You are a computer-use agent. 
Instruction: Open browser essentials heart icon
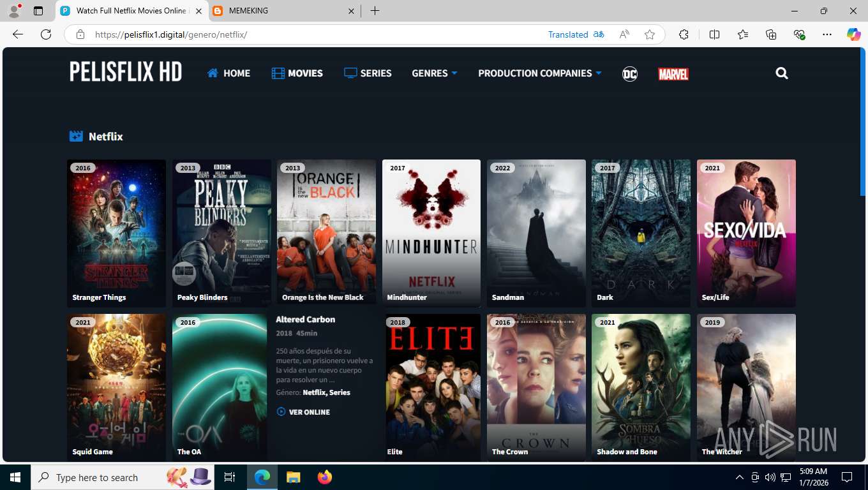[799, 34]
